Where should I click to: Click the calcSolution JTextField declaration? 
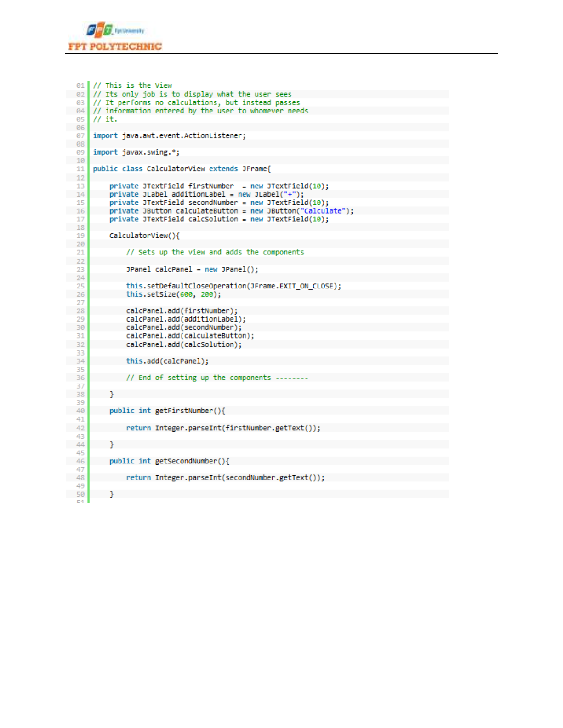[219, 219]
